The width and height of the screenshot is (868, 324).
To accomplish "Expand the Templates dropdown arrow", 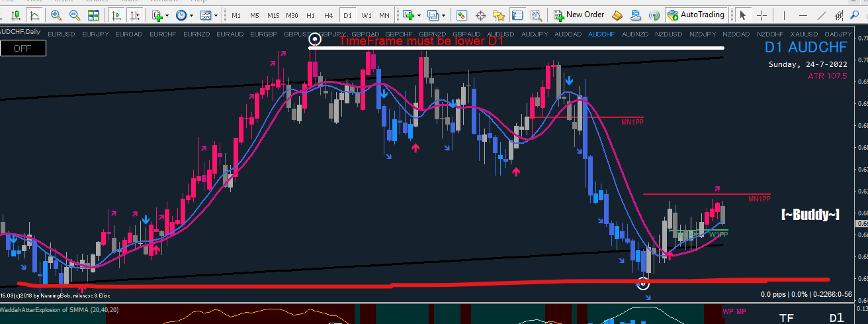I will pyautogui.click(x=216, y=15).
